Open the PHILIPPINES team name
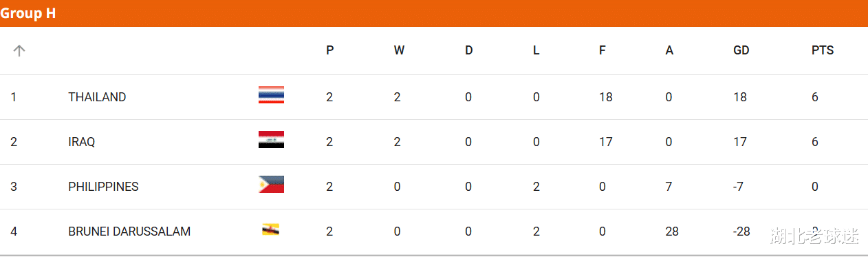The height and width of the screenshot is (257, 868). (103, 187)
